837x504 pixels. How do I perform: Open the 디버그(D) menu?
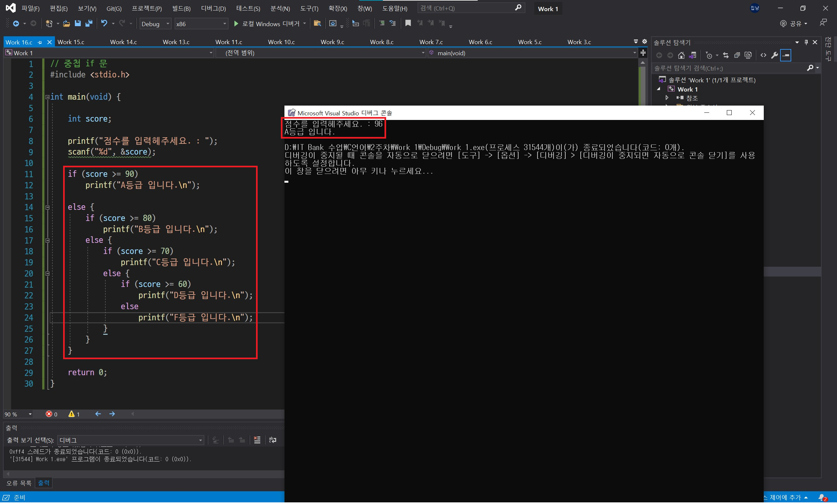(213, 8)
